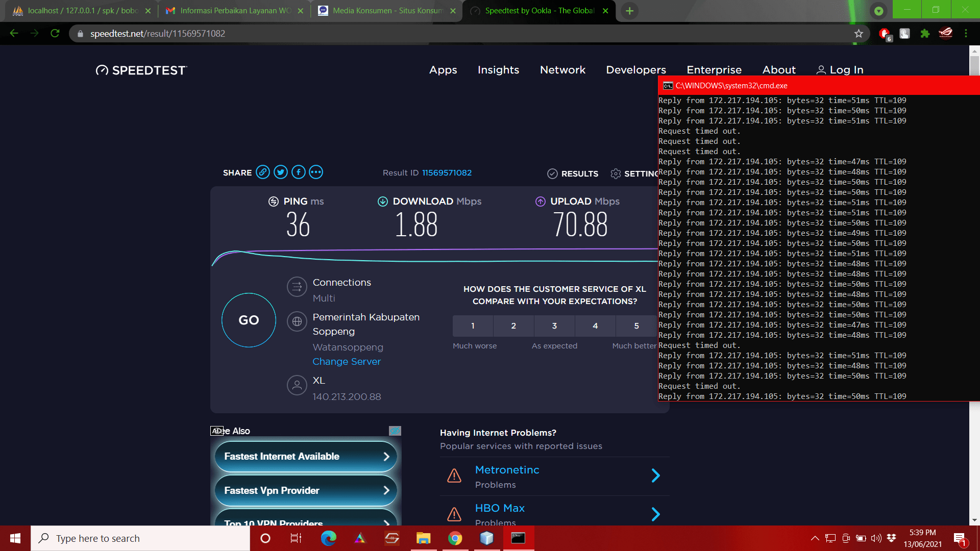Open Microsoft Edge from taskbar

(328, 538)
